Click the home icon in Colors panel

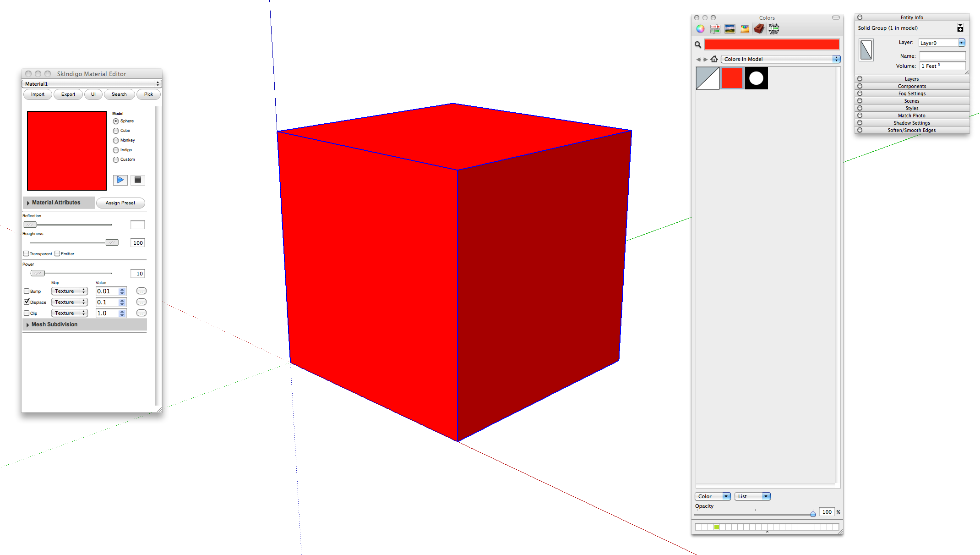[714, 59]
